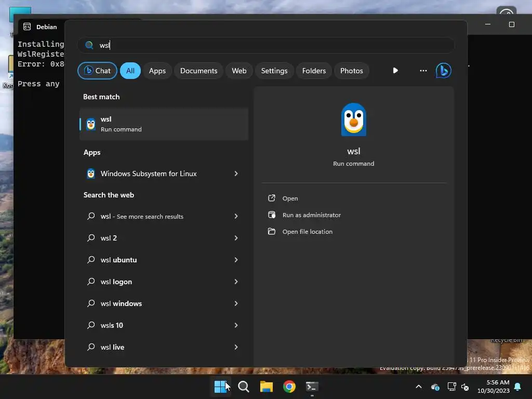Viewport: 532px width, 399px height.
Task: Switch to the Web filter tab
Action: point(239,71)
